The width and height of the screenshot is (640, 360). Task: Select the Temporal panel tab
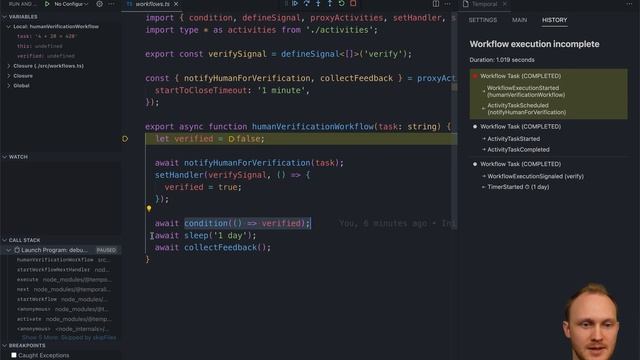click(x=484, y=4)
